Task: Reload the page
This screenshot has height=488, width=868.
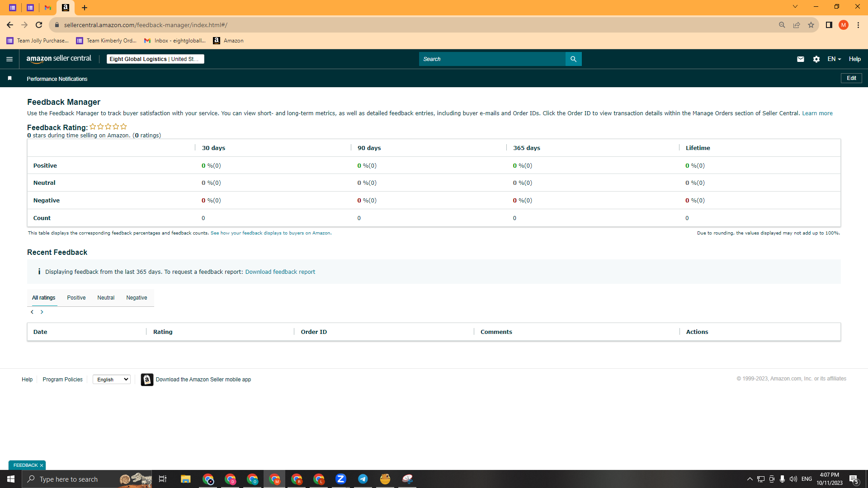Action: [x=39, y=25]
